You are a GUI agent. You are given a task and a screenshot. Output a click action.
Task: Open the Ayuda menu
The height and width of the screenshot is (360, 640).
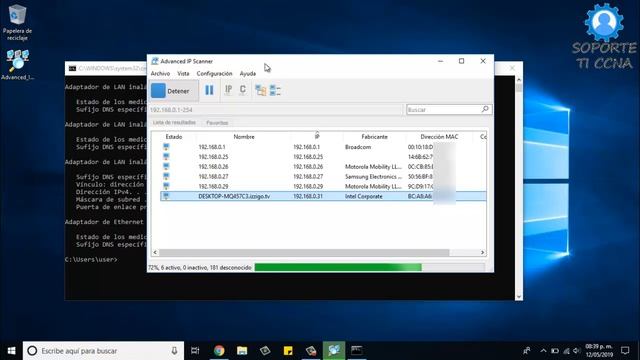coord(248,73)
